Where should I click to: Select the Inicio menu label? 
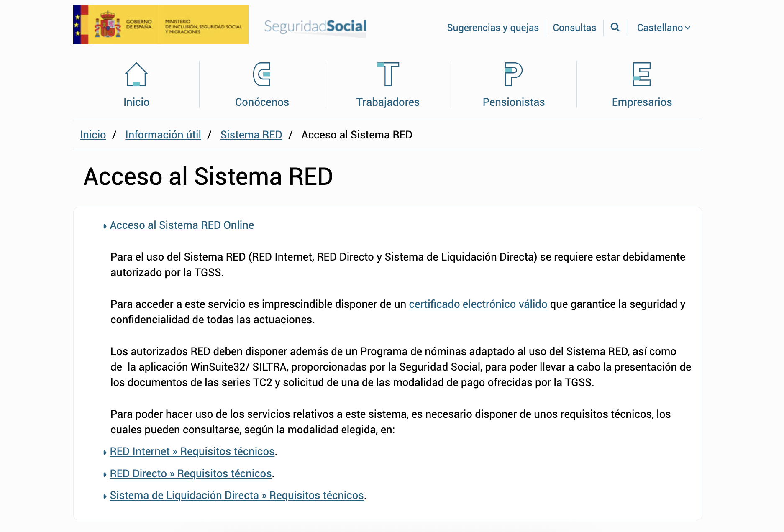coord(136,102)
